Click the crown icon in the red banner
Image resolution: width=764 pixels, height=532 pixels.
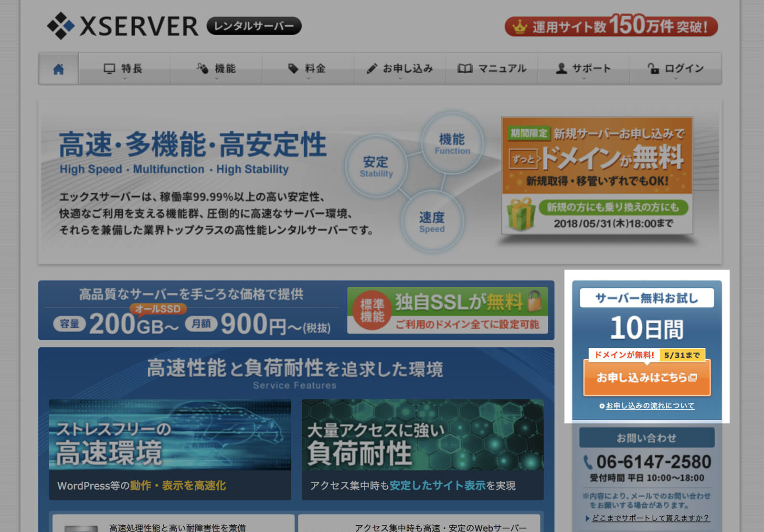(520, 27)
